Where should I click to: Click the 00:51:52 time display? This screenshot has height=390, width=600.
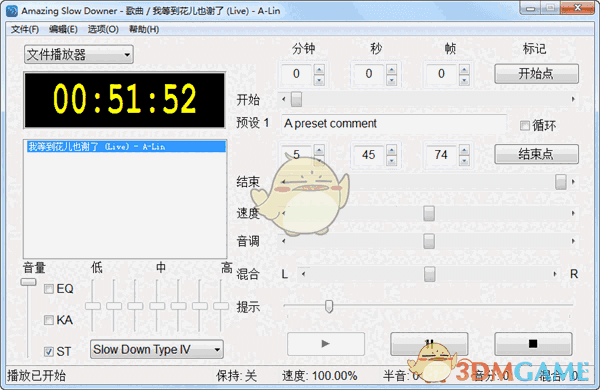[x=124, y=100]
